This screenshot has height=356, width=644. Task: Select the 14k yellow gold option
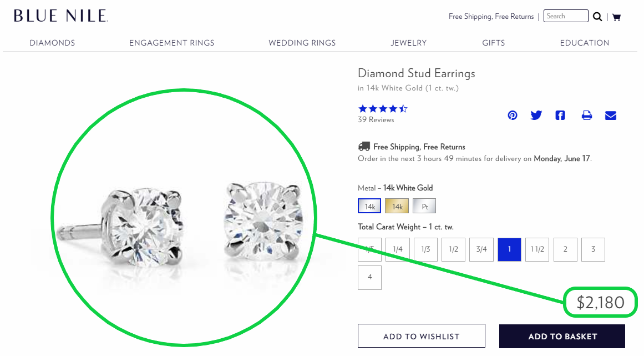coord(397,205)
